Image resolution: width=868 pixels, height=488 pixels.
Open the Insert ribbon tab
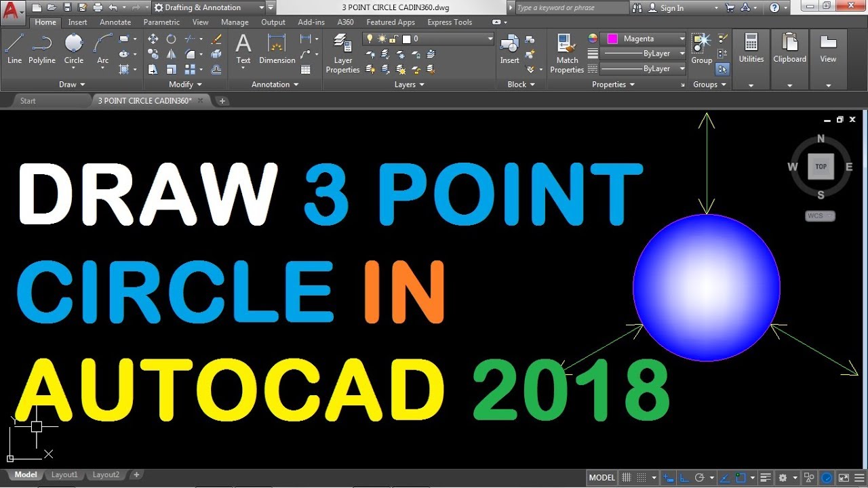coord(77,22)
